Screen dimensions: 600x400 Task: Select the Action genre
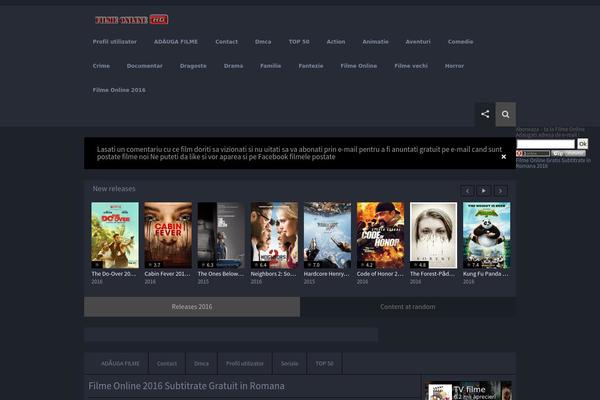[336, 42]
